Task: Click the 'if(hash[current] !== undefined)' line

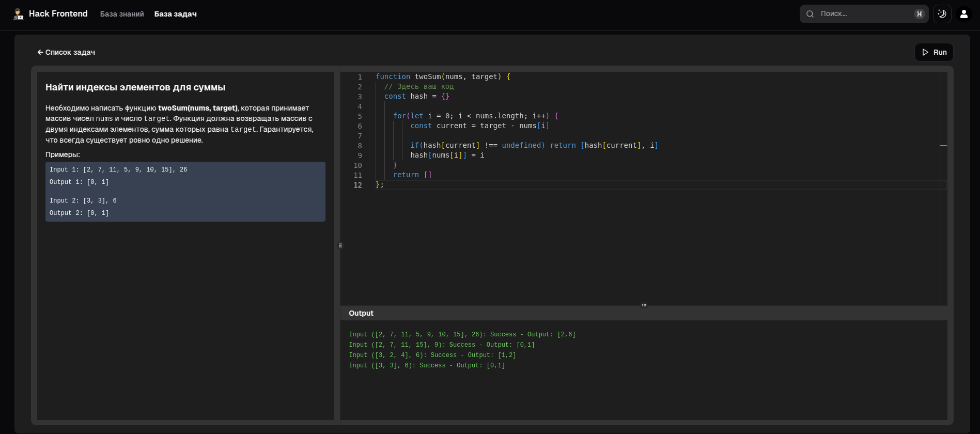Action: pyautogui.click(x=534, y=145)
